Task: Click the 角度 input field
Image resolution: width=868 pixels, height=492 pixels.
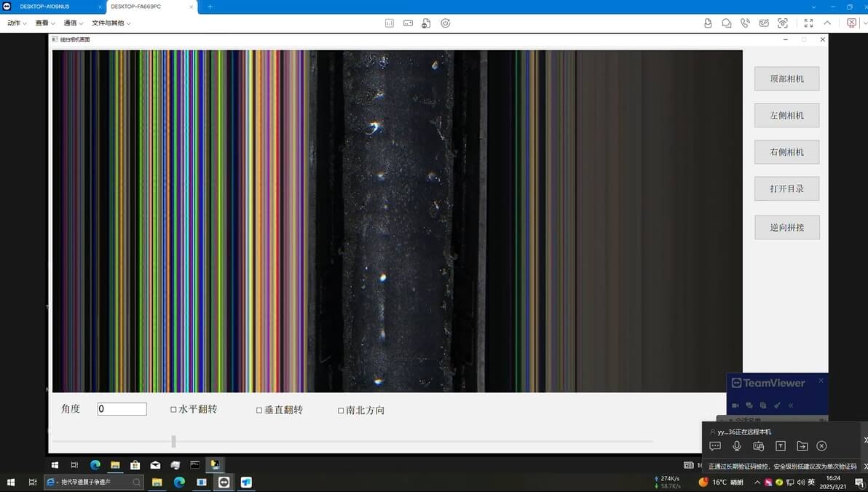Action: point(122,409)
